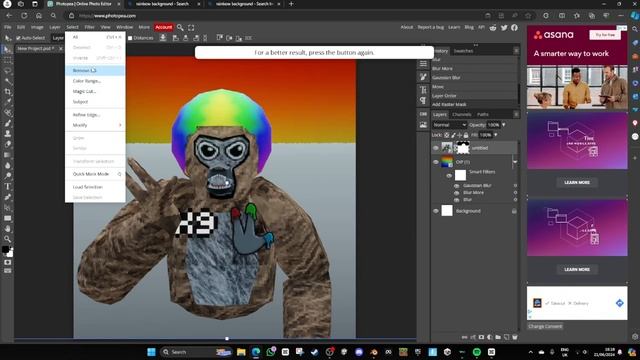Choose Magic Cut from Select menu

point(84,91)
